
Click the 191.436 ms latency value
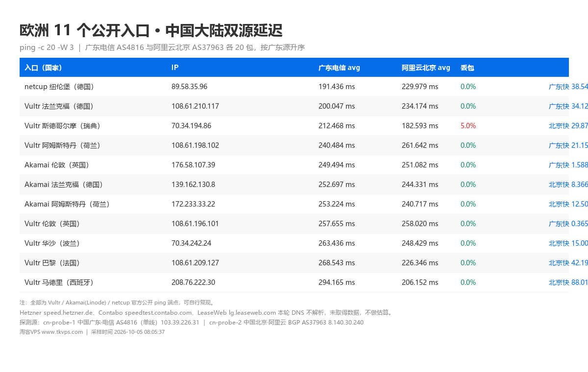pyautogui.click(x=337, y=87)
